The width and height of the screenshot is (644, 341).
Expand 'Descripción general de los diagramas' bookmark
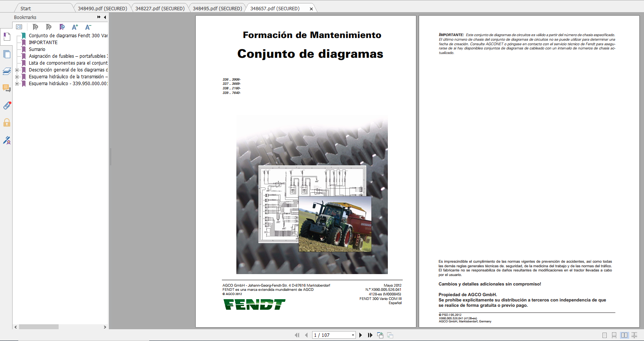click(17, 70)
